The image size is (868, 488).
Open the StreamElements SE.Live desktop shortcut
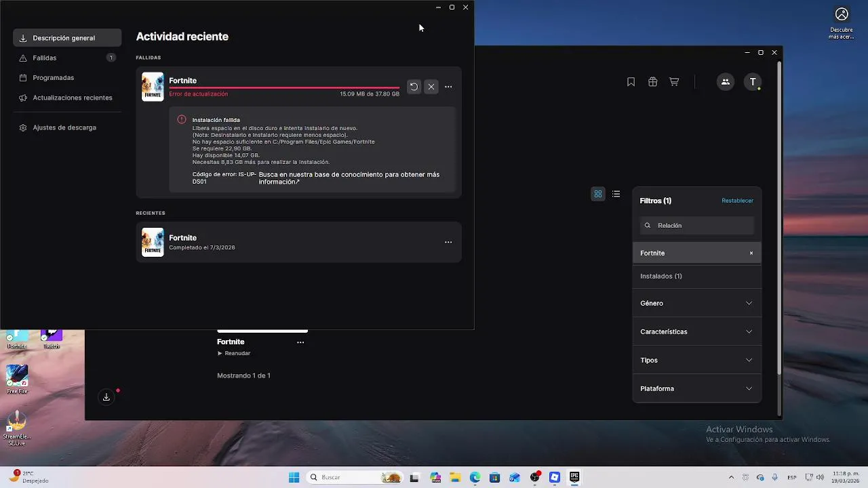[x=17, y=430]
